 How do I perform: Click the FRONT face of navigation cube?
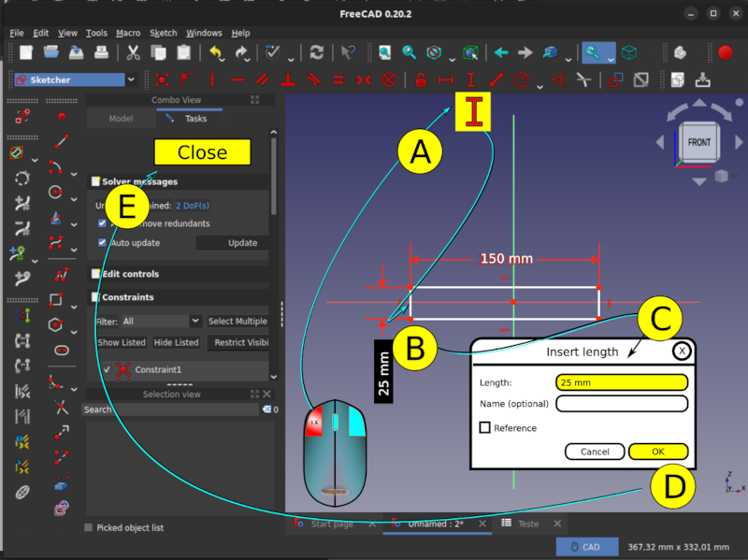pos(698,142)
